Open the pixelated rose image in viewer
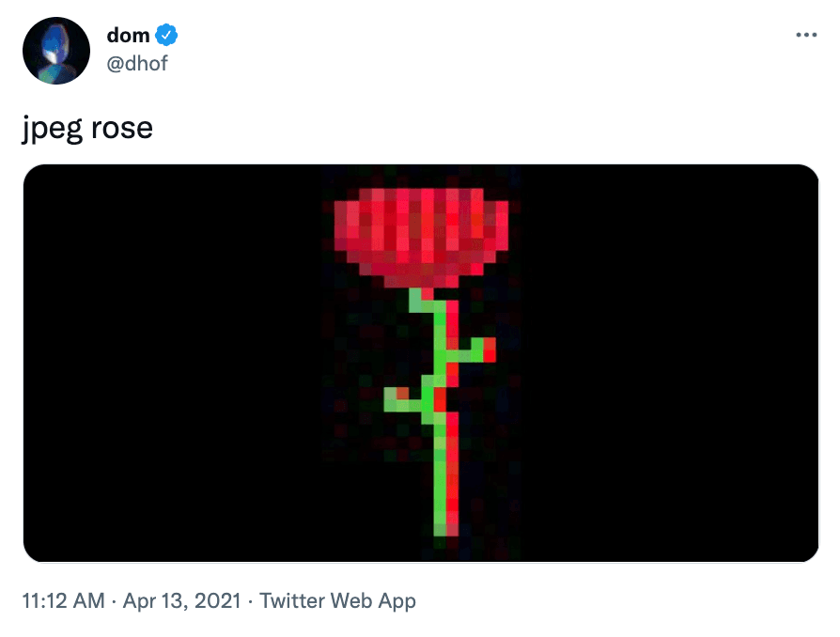 coord(421,364)
